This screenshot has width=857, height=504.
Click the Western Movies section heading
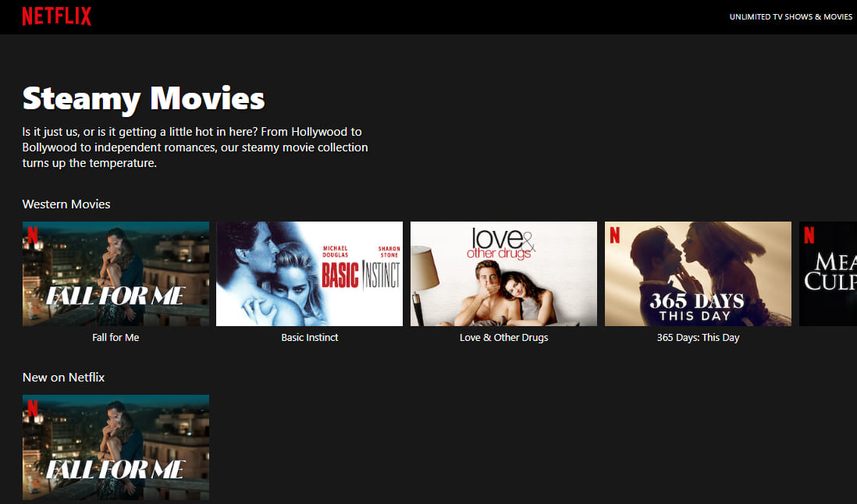tap(66, 204)
